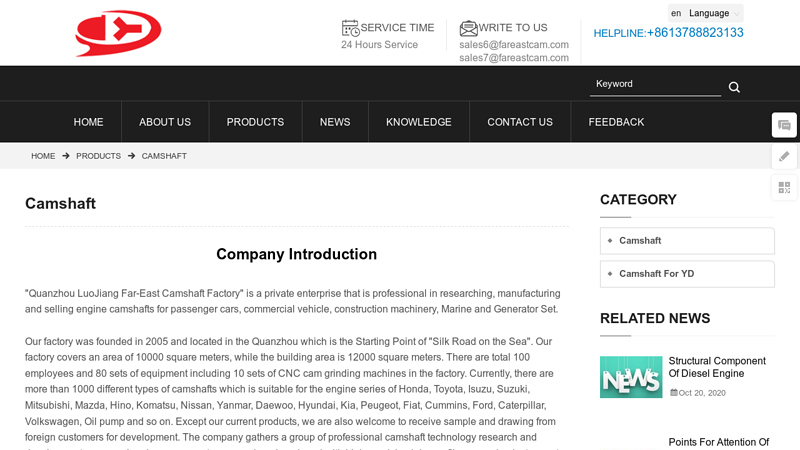
Task: Click the News thumbnail image
Action: click(x=631, y=377)
